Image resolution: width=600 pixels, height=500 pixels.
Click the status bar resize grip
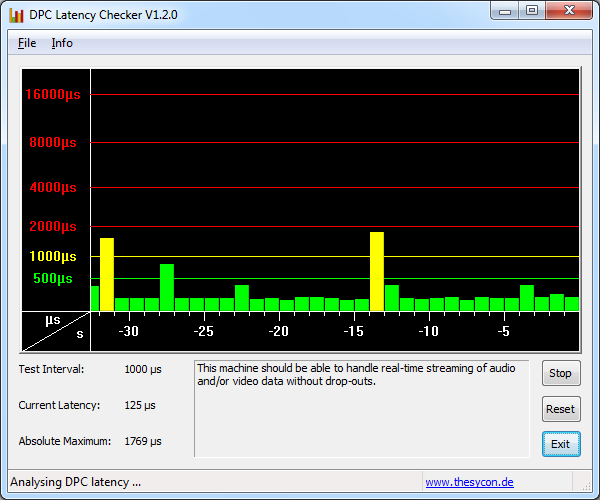[586, 485]
